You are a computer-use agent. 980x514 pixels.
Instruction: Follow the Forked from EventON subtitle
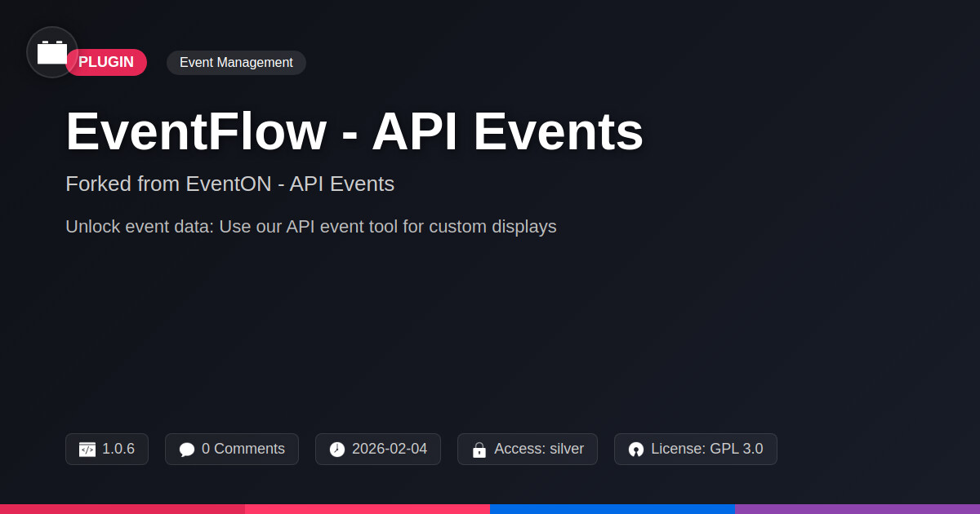[x=229, y=184]
